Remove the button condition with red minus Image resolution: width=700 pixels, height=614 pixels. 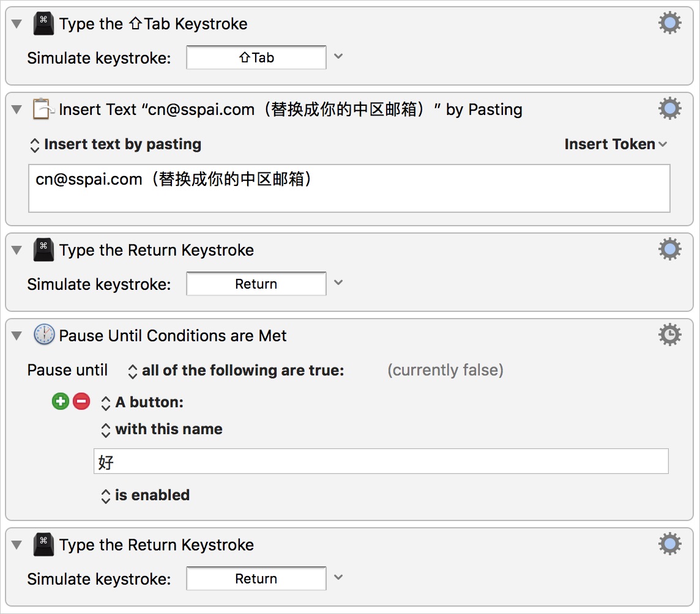point(81,402)
